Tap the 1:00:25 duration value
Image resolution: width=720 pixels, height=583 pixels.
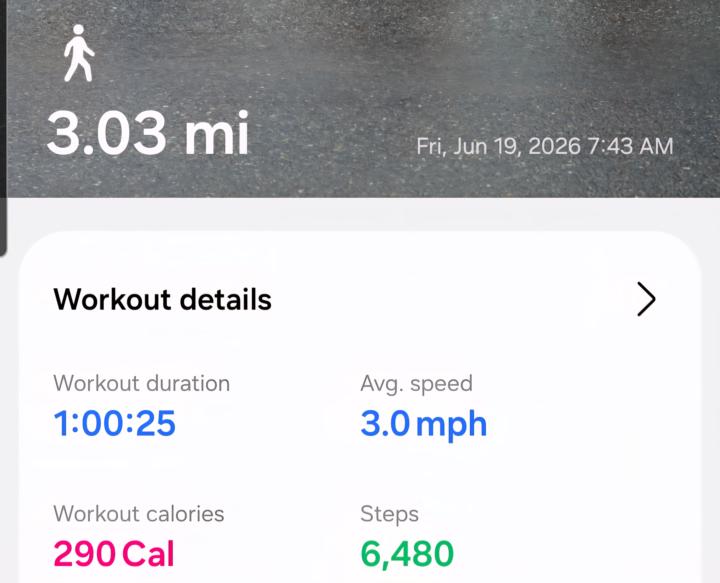click(x=115, y=423)
